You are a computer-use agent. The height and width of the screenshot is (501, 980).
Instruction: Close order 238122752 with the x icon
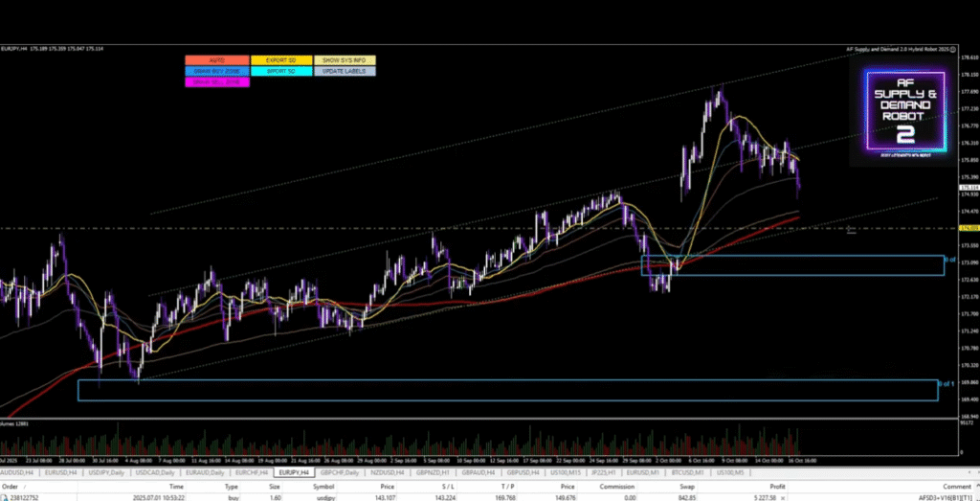783,497
